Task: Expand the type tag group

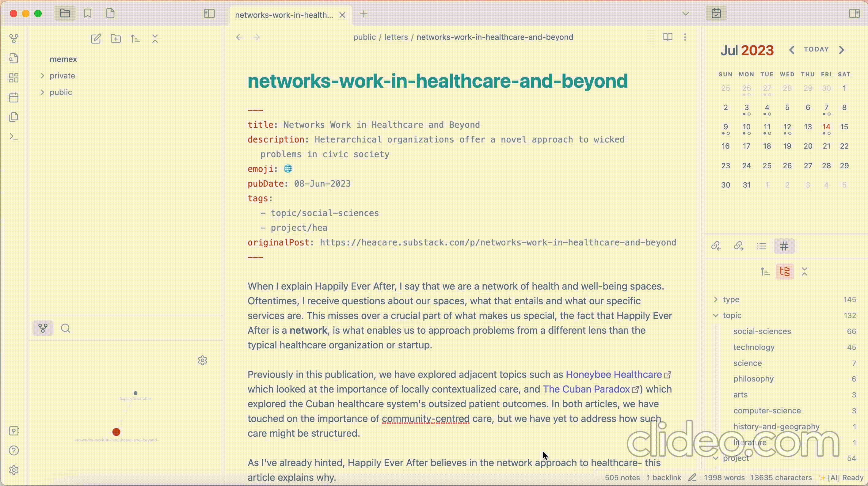Action: click(x=716, y=299)
